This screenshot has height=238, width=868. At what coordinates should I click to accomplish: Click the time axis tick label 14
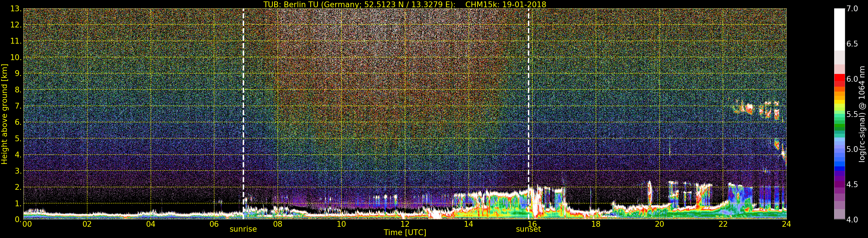[468, 224]
